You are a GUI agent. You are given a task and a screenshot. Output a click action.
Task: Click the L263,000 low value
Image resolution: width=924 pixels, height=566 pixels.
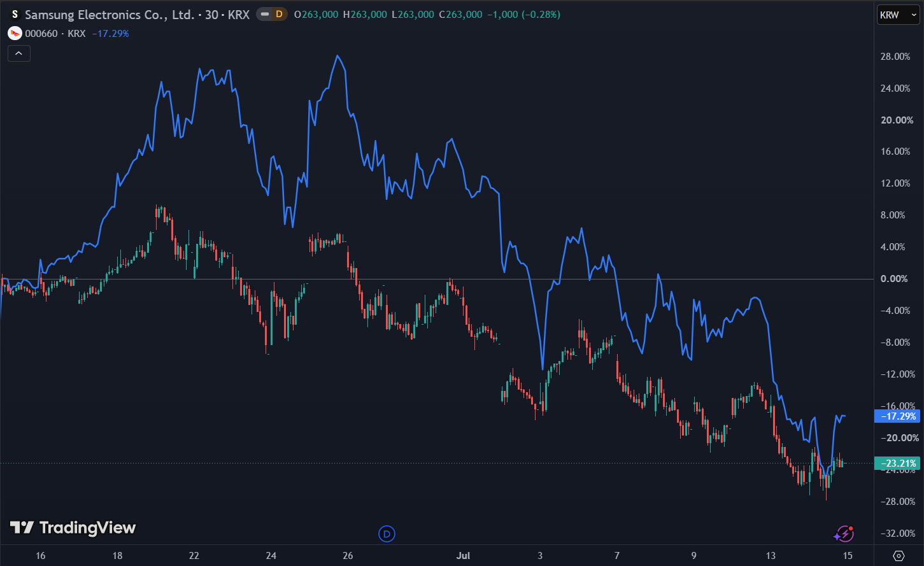coord(413,15)
